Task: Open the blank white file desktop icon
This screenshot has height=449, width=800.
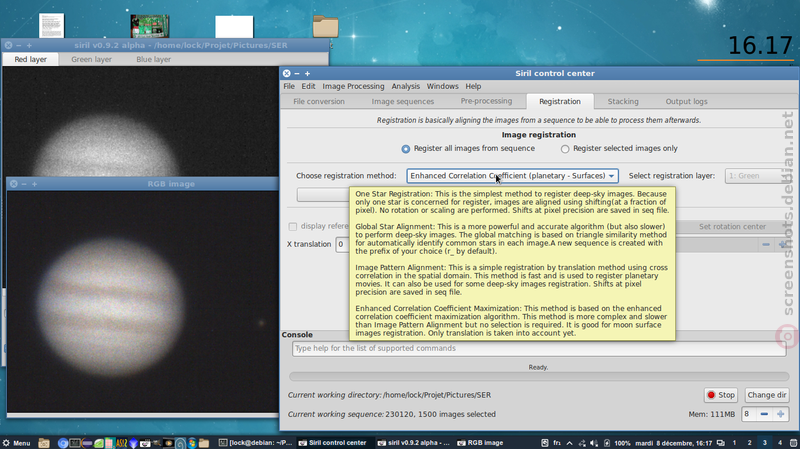Action: tap(234, 27)
